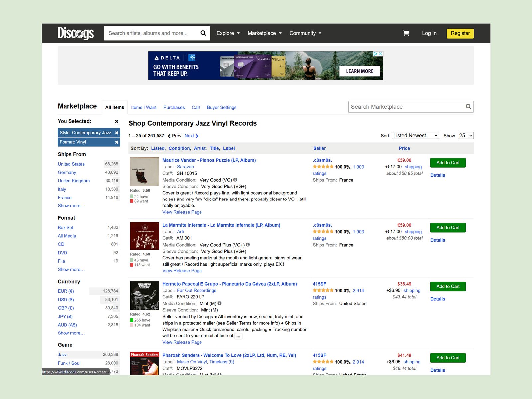Open the shopping cart

coord(406,33)
